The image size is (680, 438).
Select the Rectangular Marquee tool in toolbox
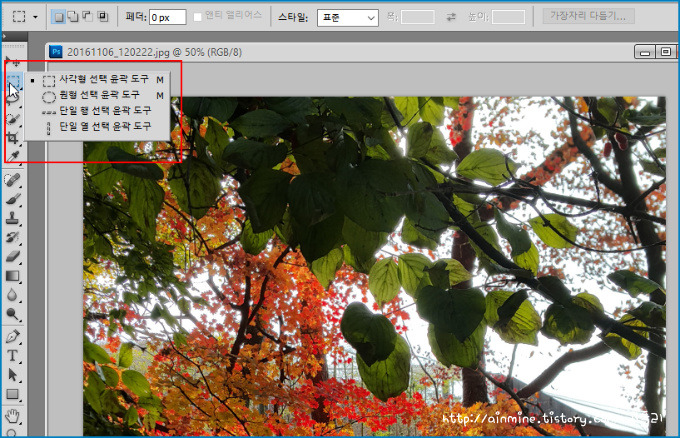(x=13, y=81)
